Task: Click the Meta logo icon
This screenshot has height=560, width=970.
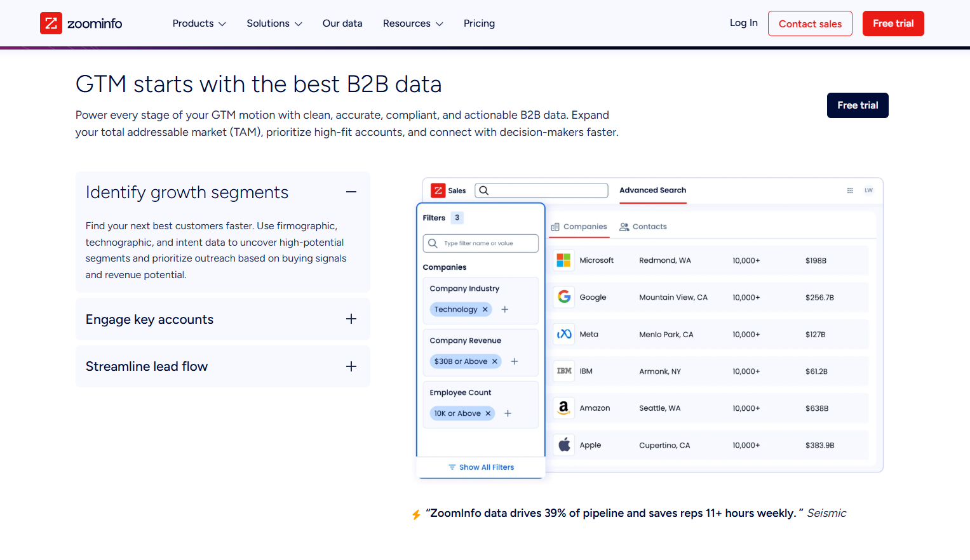Action: (x=564, y=334)
